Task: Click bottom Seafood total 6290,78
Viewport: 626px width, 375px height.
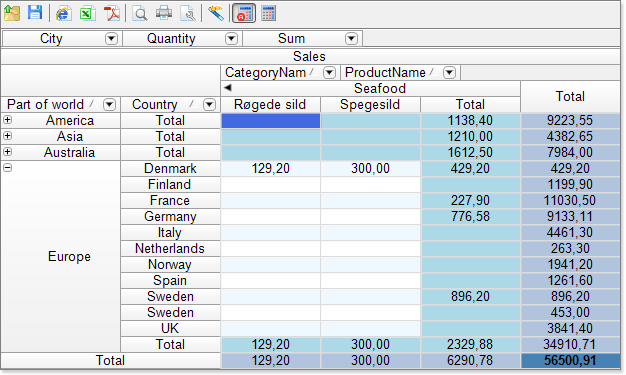Action: tap(470, 360)
